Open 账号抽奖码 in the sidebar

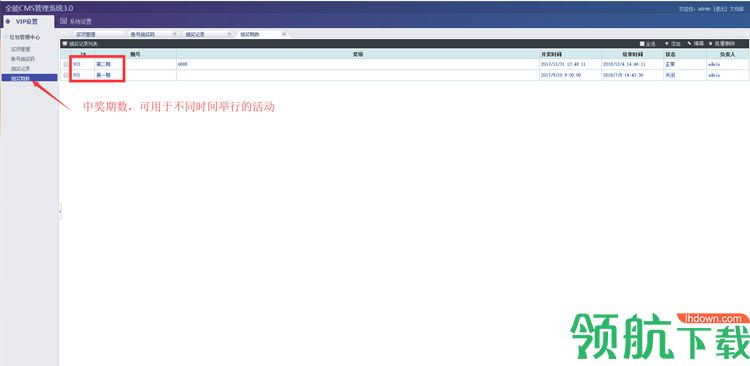(x=23, y=59)
